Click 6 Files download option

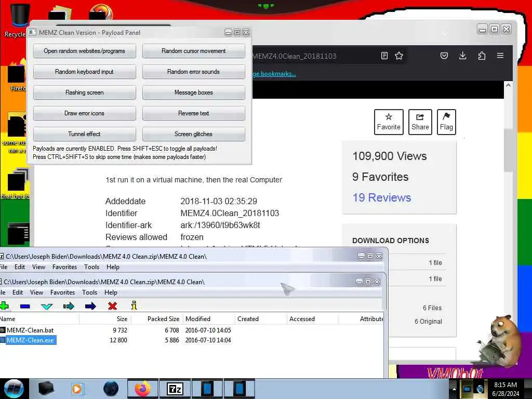point(432,308)
